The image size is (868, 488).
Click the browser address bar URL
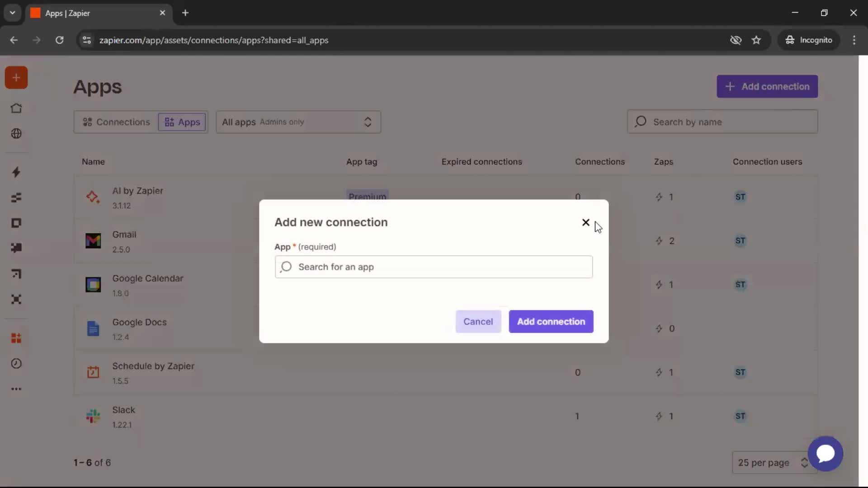[214, 40]
